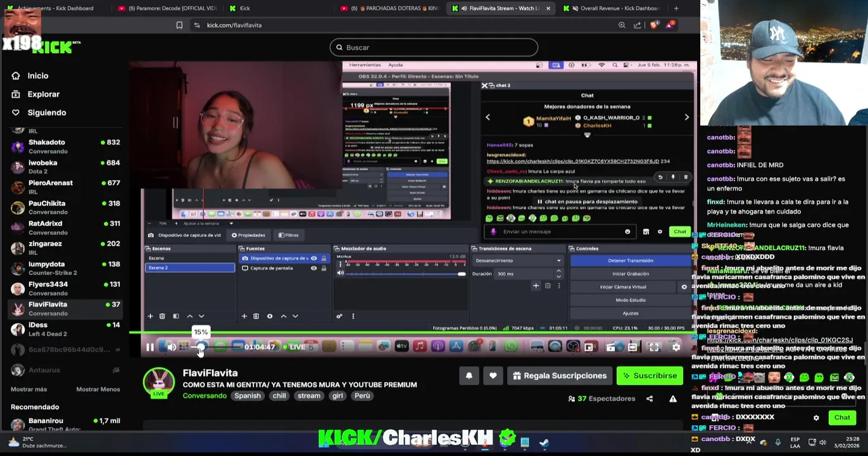Open Shakadoto channel in sidebar

tap(66, 146)
